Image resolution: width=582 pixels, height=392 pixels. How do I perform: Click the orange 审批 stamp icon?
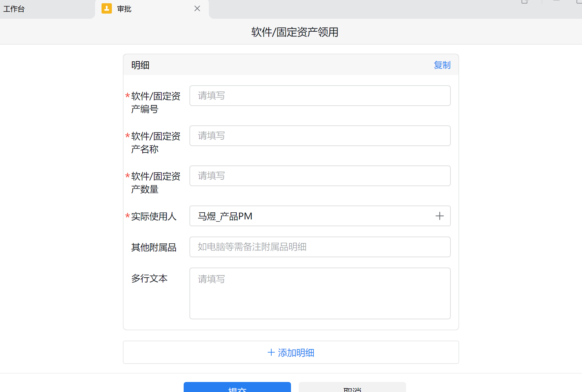[107, 9]
